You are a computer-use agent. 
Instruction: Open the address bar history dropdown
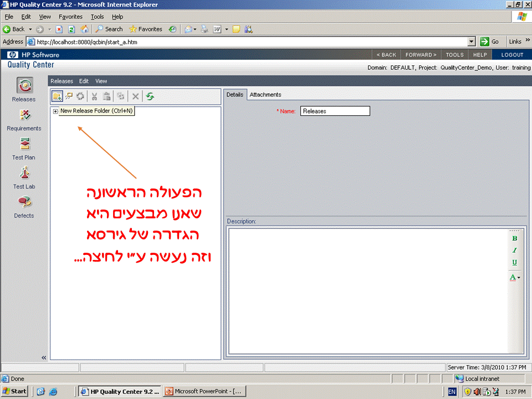(471, 42)
